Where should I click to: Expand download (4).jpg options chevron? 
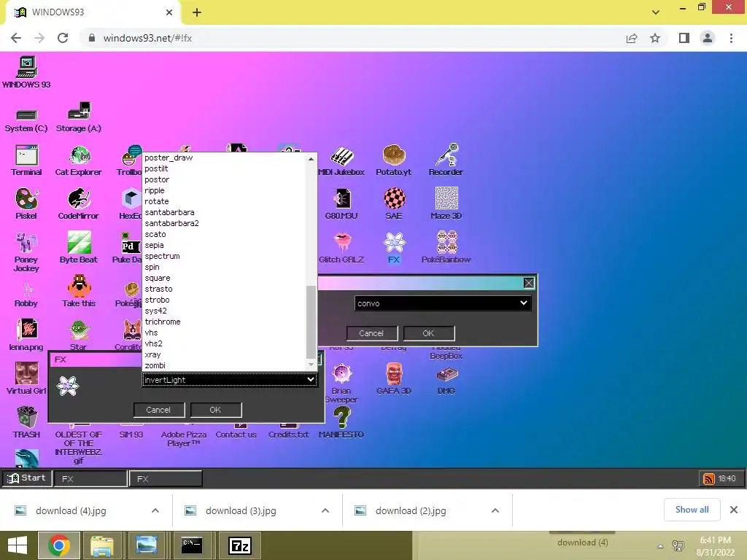[x=155, y=510]
